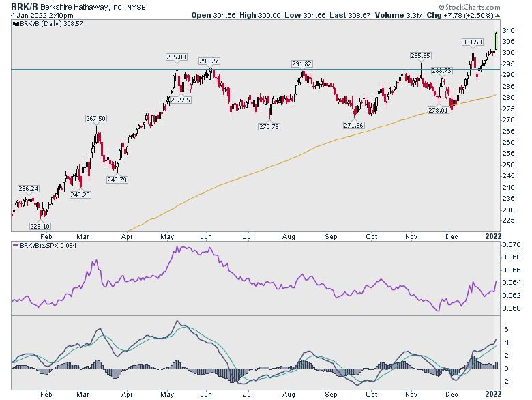Click the BRK/B ticker symbol title

tap(25, 7)
